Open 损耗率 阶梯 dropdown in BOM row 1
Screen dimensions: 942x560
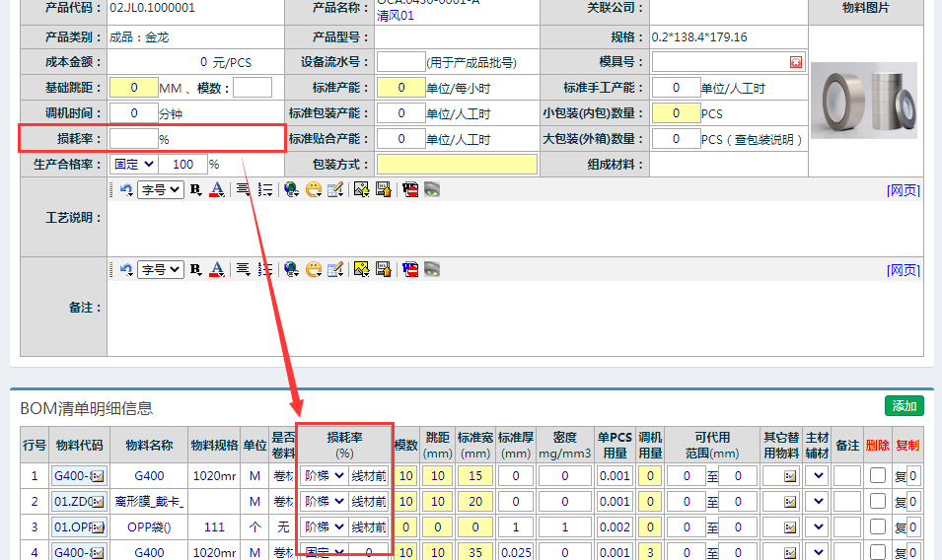(325, 476)
